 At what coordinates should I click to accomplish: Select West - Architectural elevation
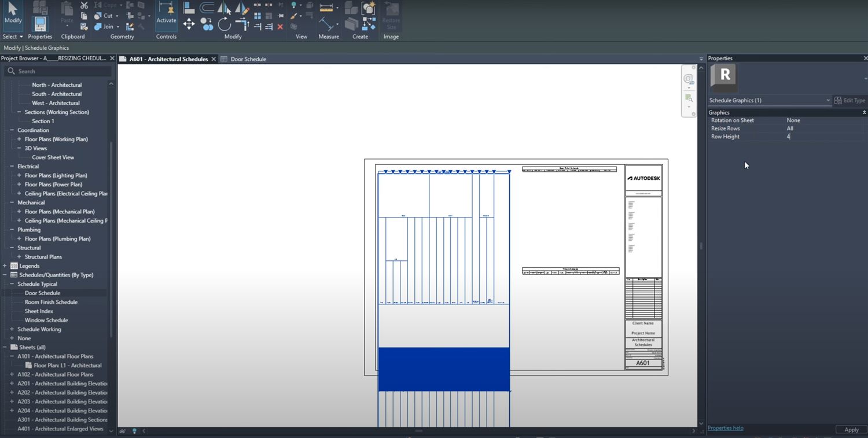[56, 103]
